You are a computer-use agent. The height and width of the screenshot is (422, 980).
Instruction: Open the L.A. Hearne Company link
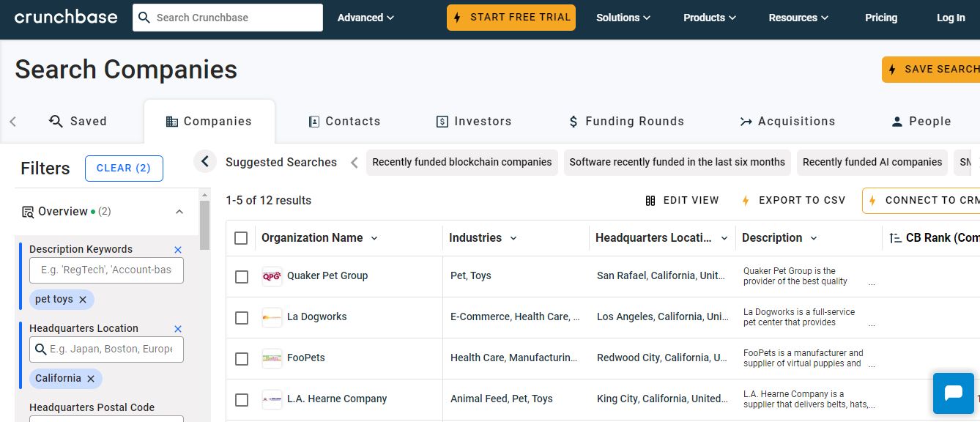337,399
